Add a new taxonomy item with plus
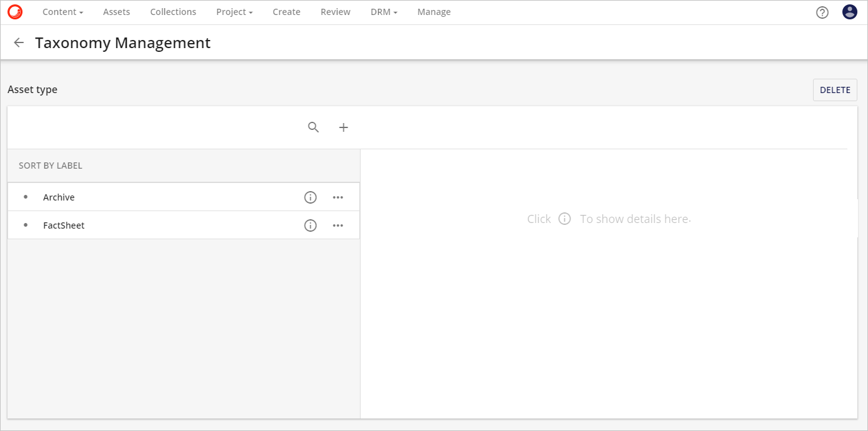The image size is (868, 431). click(x=343, y=127)
